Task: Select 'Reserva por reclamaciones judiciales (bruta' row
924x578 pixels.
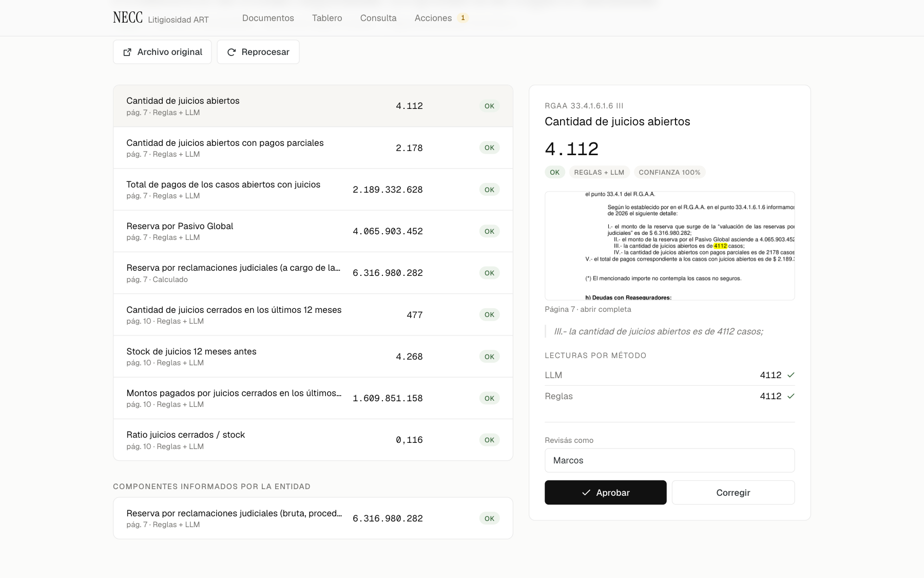Action: 313,518
